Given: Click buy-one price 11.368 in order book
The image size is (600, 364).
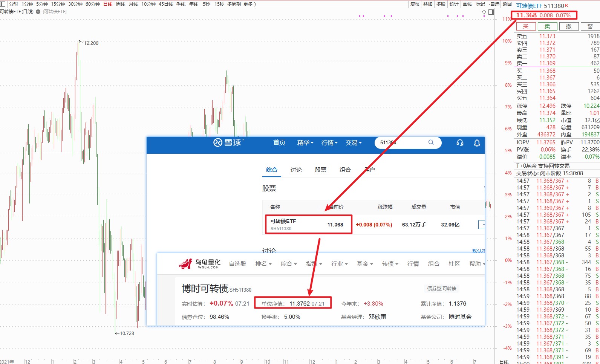Looking at the screenshot, I should pyautogui.click(x=547, y=71).
